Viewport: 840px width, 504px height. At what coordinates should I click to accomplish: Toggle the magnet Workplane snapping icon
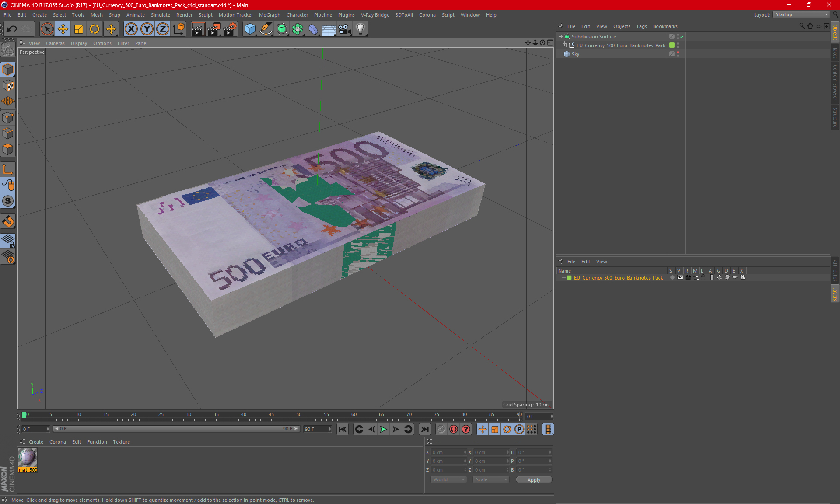(x=8, y=221)
